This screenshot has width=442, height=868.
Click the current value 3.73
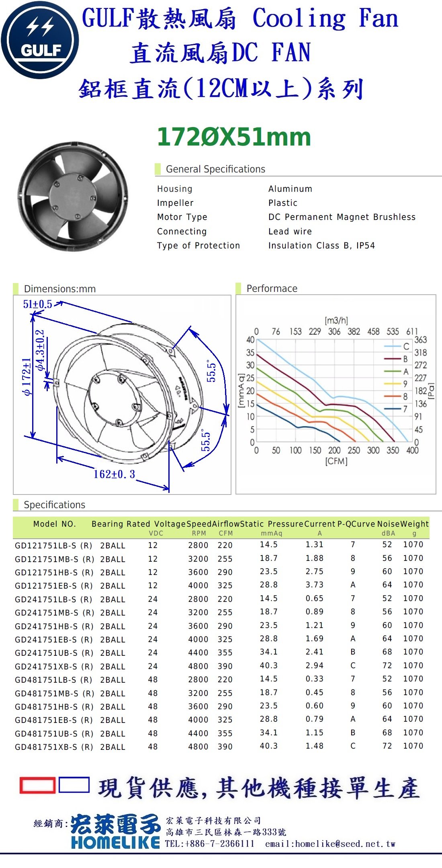click(x=314, y=585)
